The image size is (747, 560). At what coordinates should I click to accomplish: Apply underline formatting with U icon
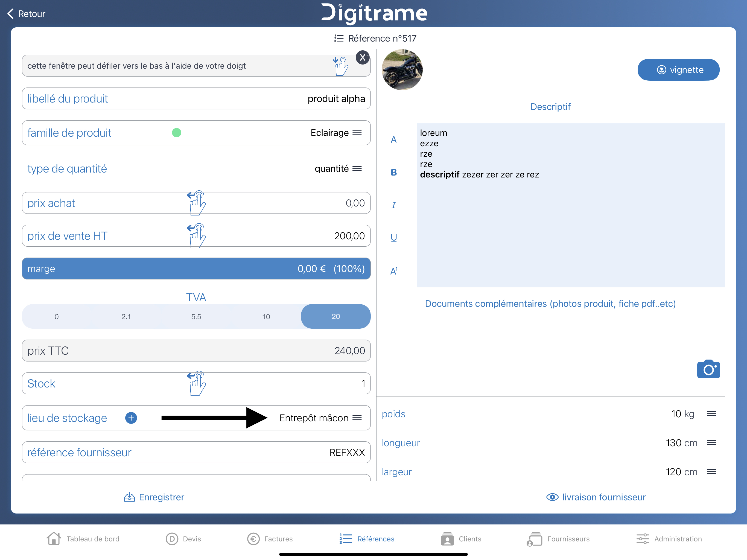(x=393, y=237)
